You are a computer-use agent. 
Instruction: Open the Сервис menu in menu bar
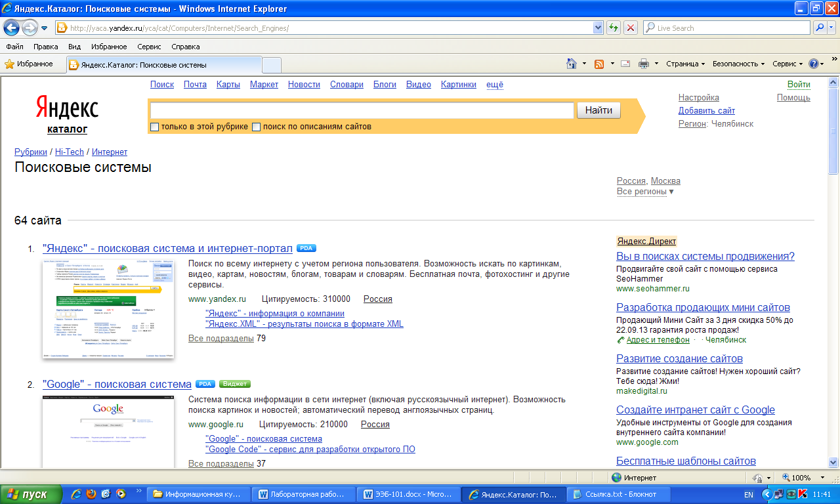pyautogui.click(x=149, y=47)
